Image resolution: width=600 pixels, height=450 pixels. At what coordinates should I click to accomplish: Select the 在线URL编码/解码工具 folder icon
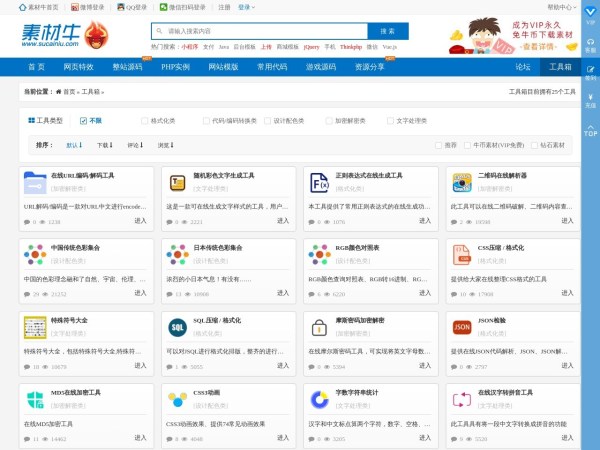[35, 182]
